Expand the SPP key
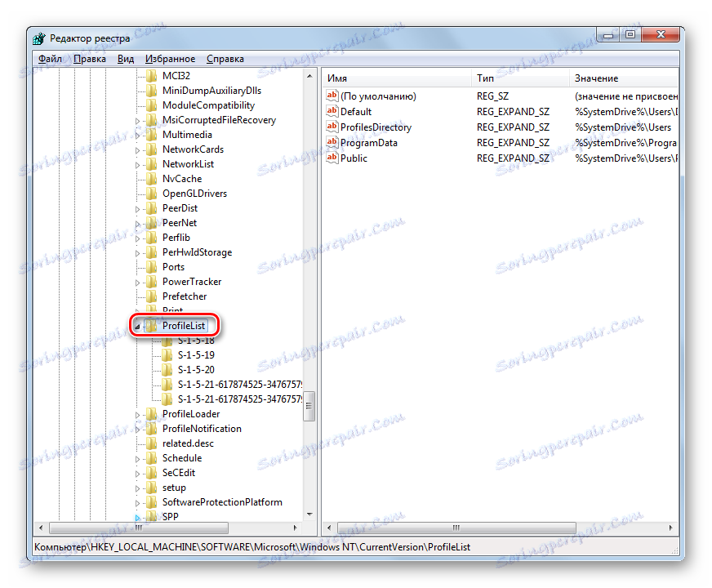Image resolution: width=712 pixels, height=588 pixels. pos(138,517)
